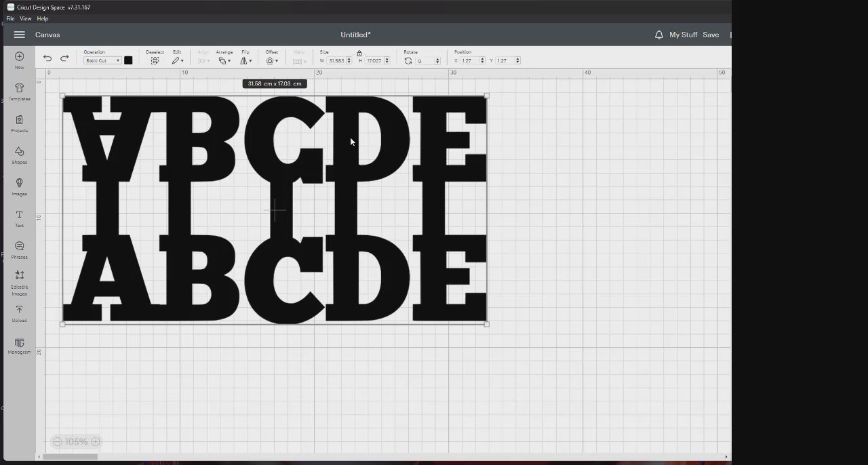Open the Monogram tool
The height and width of the screenshot is (465, 868).
(x=19, y=344)
